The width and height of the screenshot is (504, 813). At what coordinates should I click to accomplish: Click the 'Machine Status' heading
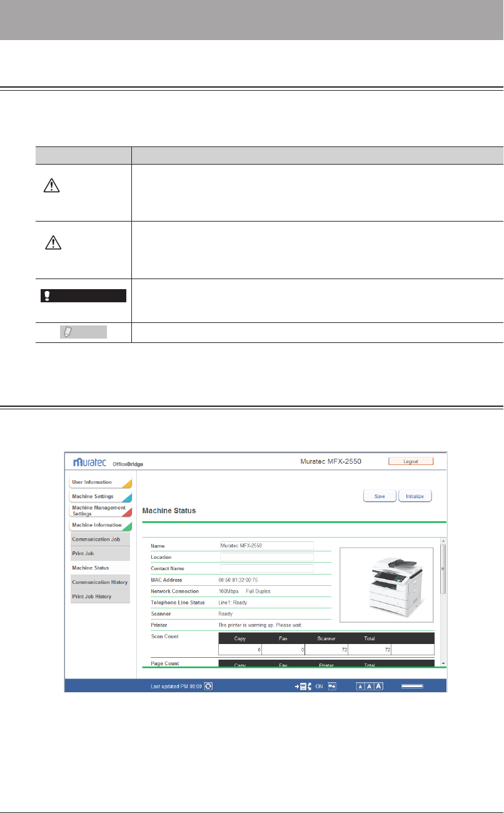(169, 511)
